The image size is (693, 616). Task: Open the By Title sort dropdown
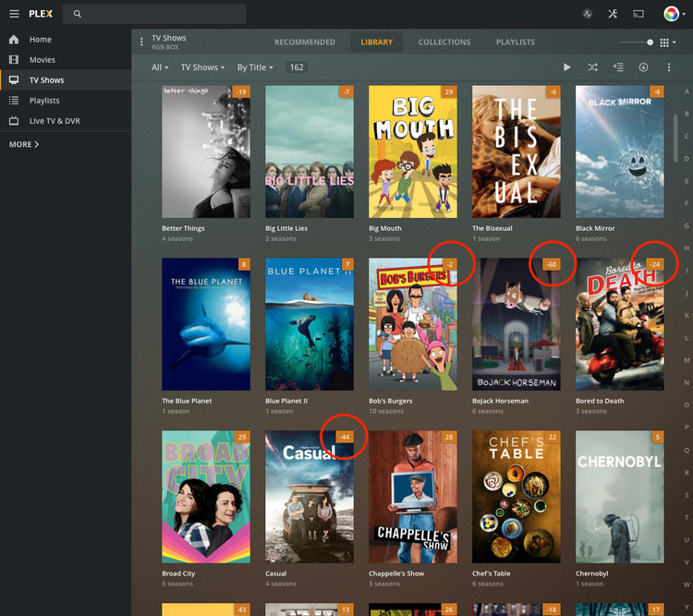point(255,67)
